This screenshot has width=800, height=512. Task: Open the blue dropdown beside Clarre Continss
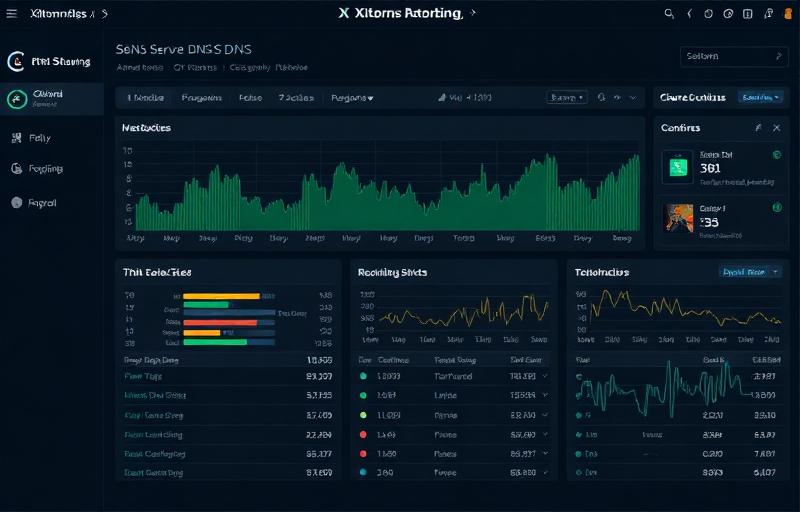(759, 97)
